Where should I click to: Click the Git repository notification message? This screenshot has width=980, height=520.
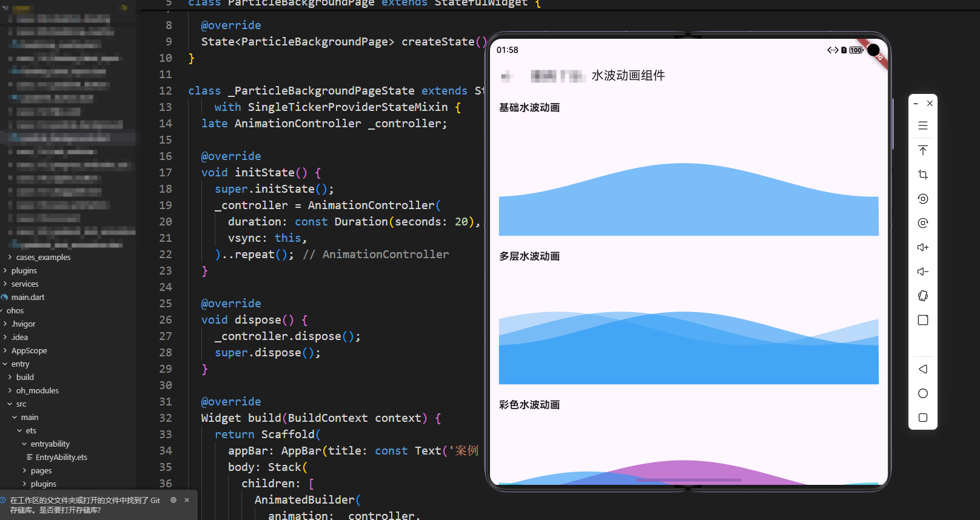point(85,505)
